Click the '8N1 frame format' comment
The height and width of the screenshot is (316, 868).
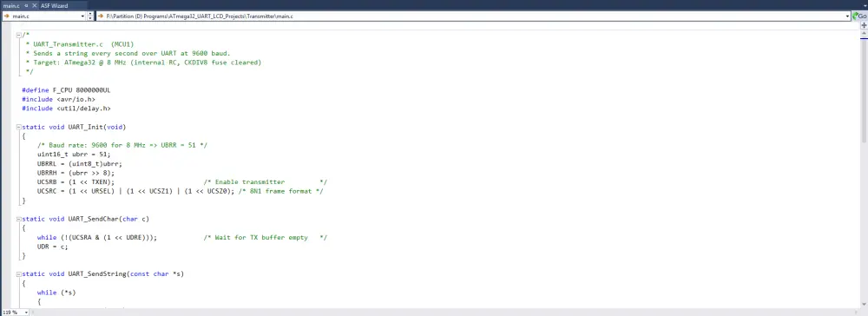coord(280,192)
